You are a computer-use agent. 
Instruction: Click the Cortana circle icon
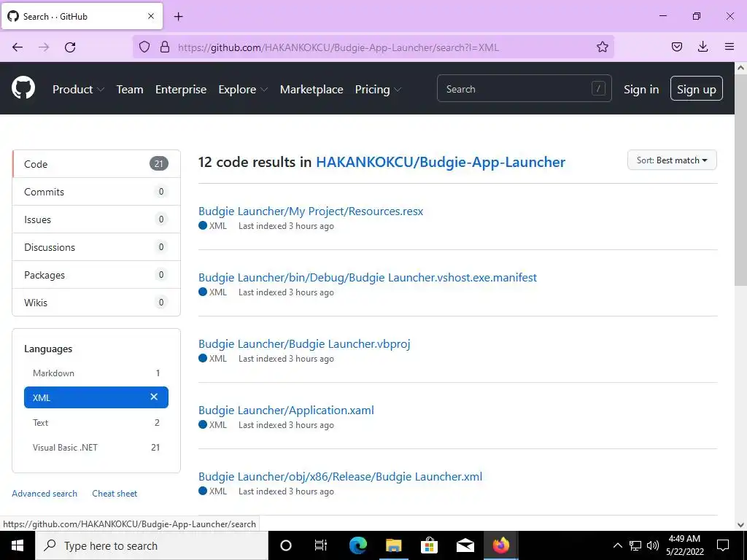tap(285, 545)
